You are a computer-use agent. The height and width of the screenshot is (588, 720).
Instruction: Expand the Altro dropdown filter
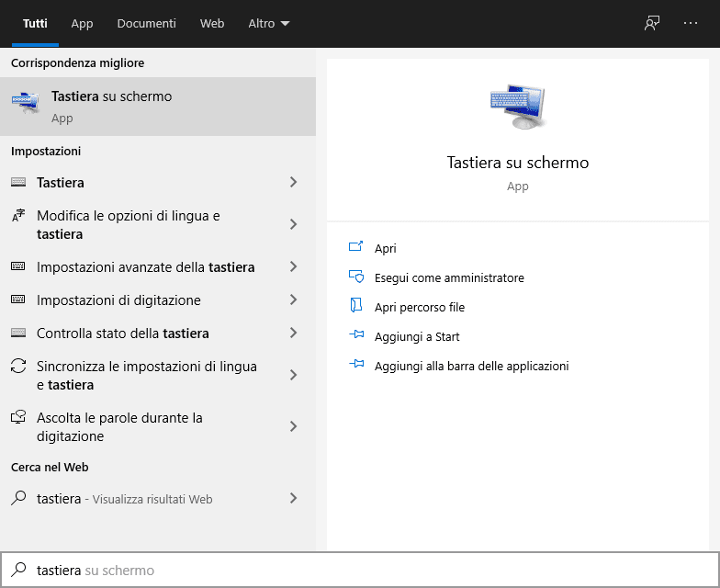[x=268, y=24]
